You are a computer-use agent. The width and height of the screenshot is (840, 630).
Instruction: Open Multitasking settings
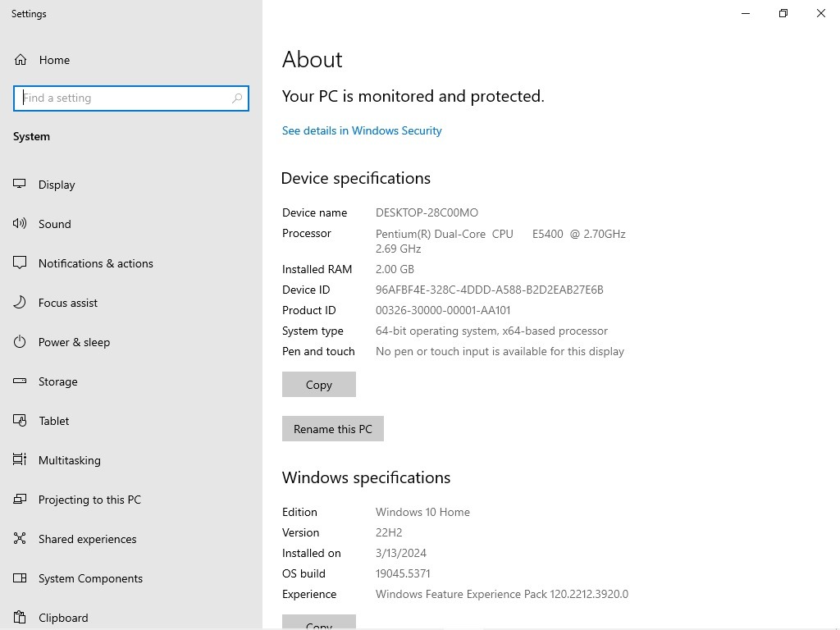click(x=131, y=460)
